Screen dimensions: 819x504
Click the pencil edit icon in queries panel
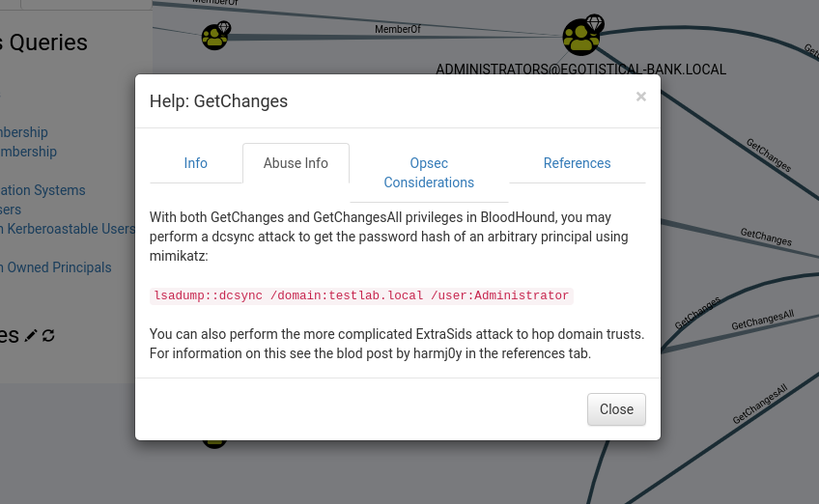[31, 335]
